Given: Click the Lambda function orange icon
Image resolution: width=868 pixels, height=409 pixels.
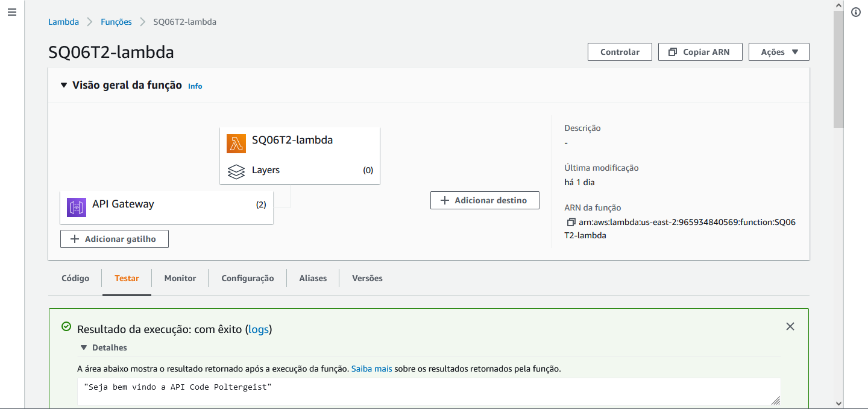Looking at the screenshot, I should tap(236, 144).
